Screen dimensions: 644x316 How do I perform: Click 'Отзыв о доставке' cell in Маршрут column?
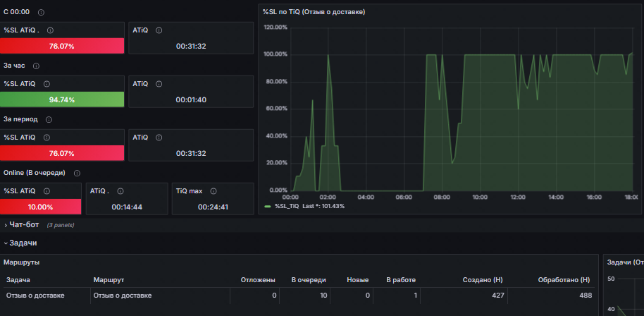(x=123, y=296)
